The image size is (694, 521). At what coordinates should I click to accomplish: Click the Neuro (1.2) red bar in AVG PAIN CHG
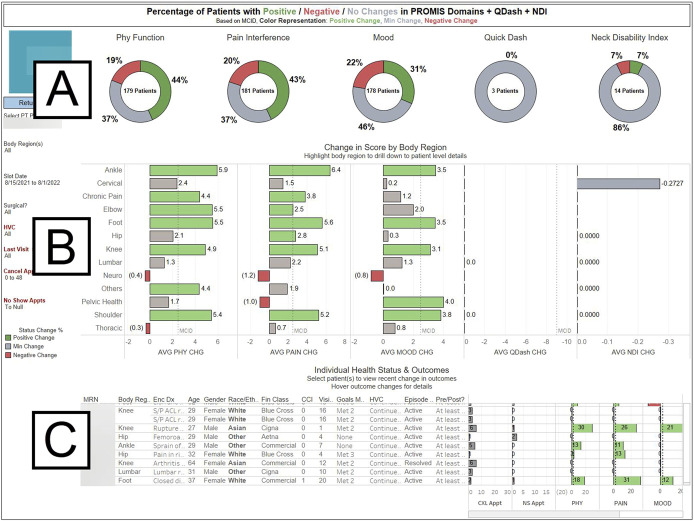[264, 276]
